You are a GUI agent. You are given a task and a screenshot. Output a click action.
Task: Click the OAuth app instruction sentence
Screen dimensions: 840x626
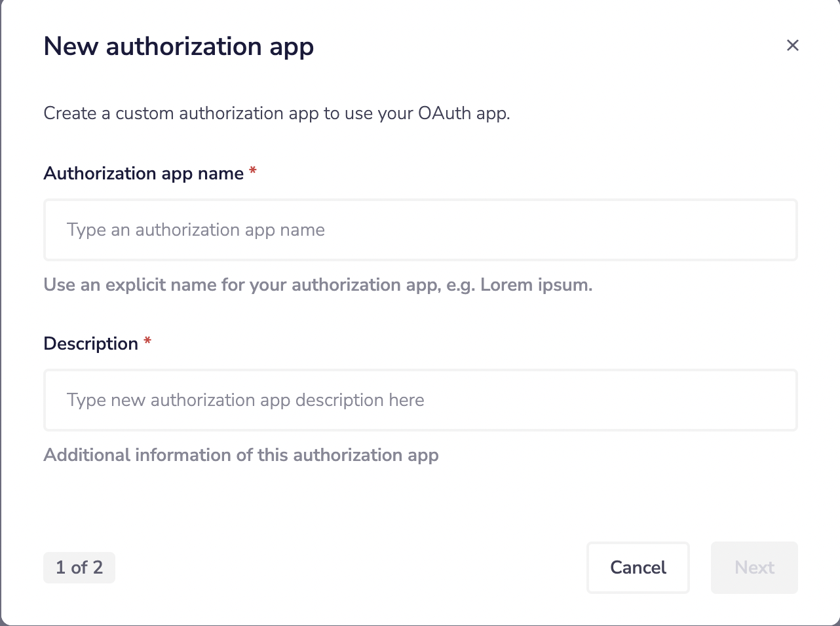277,113
